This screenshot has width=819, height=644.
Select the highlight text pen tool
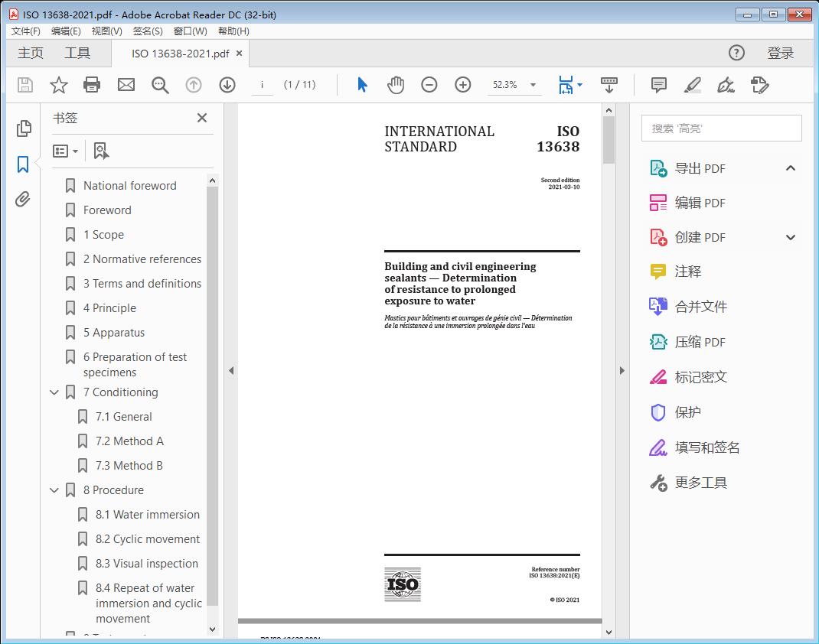pyautogui.click(x=692, y=85)
